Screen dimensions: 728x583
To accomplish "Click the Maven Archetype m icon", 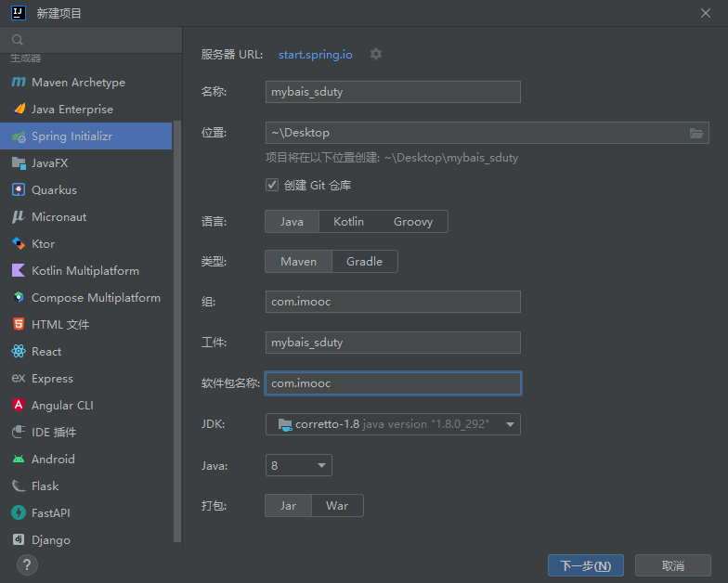I will click(x=19, y=82).
